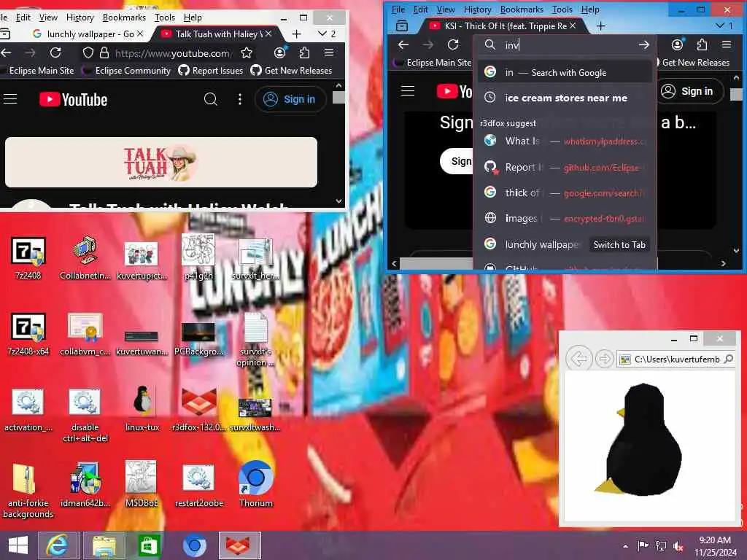Screen dimensions: 747x560
Task: Click the Eclipse Community bookmark
Action: pyautogui.click(x=126, y=71)
